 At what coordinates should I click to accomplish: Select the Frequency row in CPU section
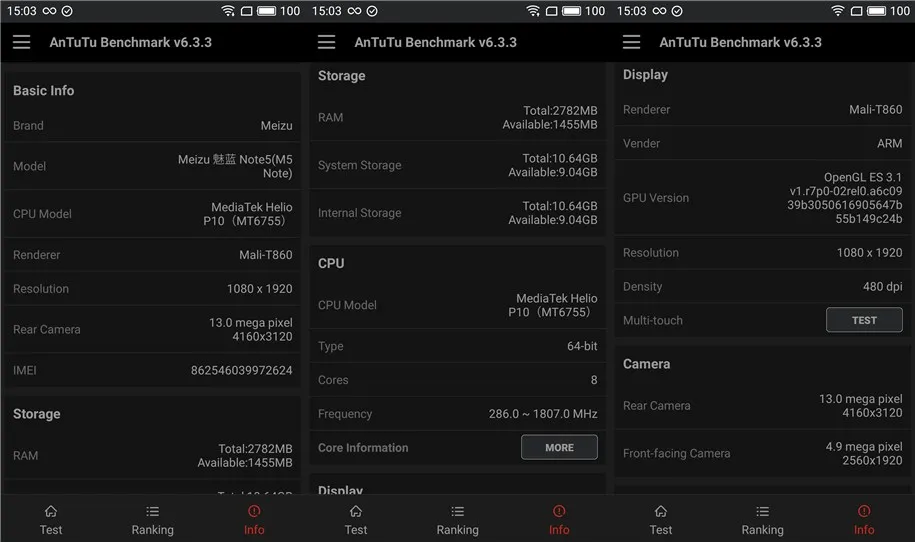click(x=458, y=414)
